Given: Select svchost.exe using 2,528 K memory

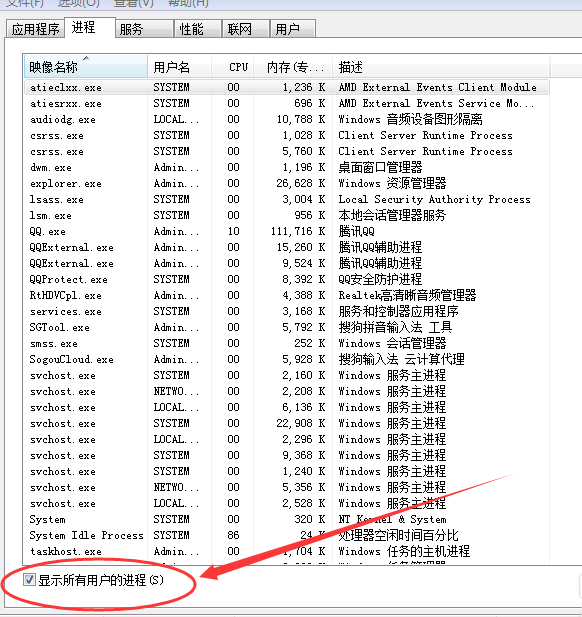Looking at the screenshot, I should [x=287, y=503].
